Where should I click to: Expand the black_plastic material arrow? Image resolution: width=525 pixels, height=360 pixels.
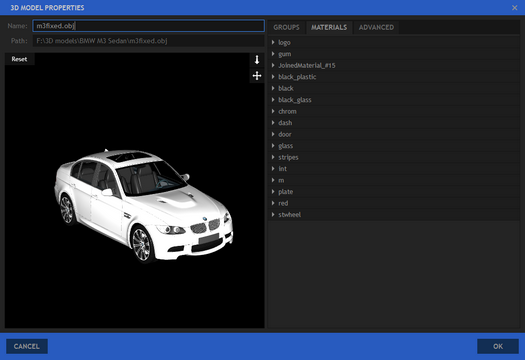(273, 77)
